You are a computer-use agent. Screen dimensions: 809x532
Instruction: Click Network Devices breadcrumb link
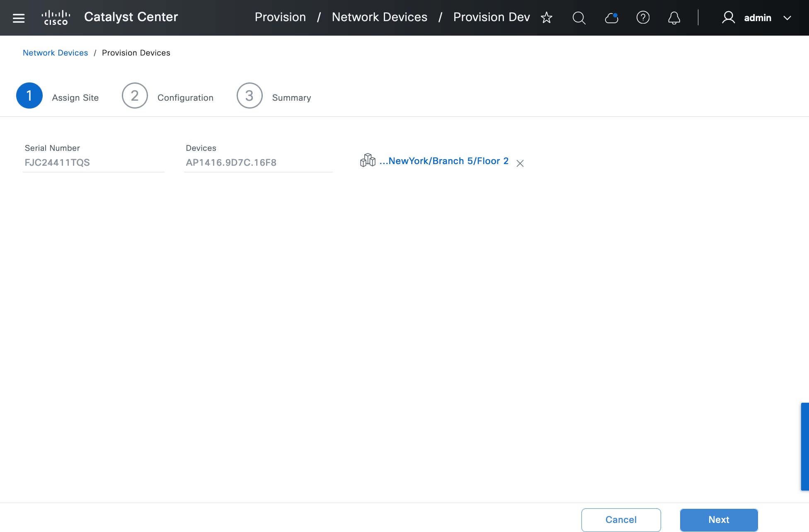click(55, 53)
